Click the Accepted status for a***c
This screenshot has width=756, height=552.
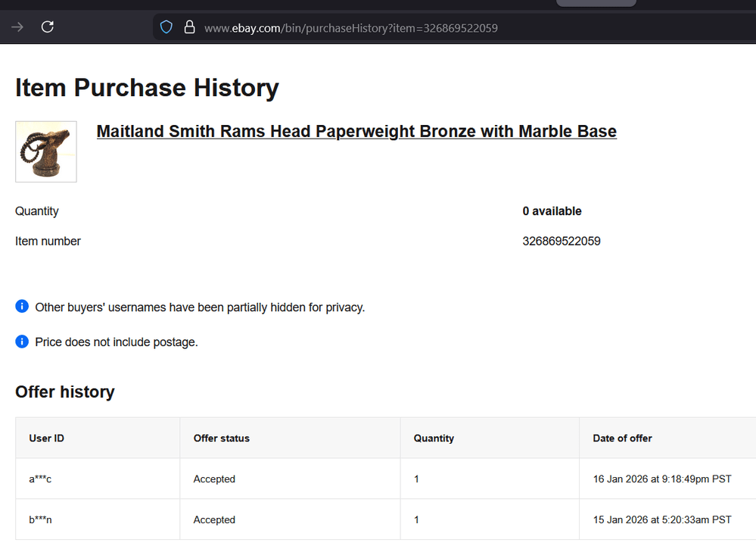coord(214,479)
